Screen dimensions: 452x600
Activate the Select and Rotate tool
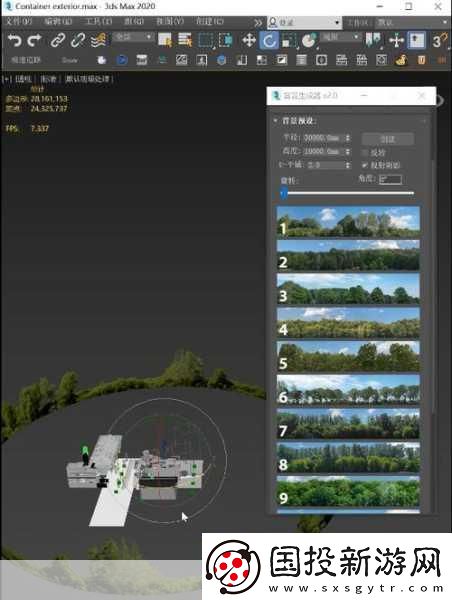pyautogui.click(x=269, y=40)
